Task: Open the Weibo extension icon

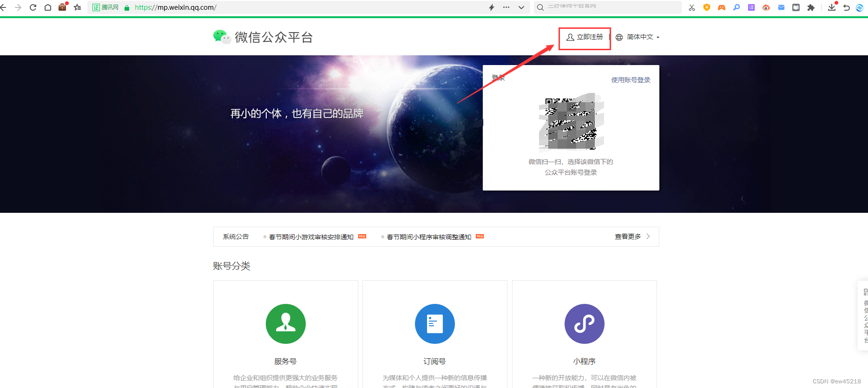Action: tap(766, 7)
